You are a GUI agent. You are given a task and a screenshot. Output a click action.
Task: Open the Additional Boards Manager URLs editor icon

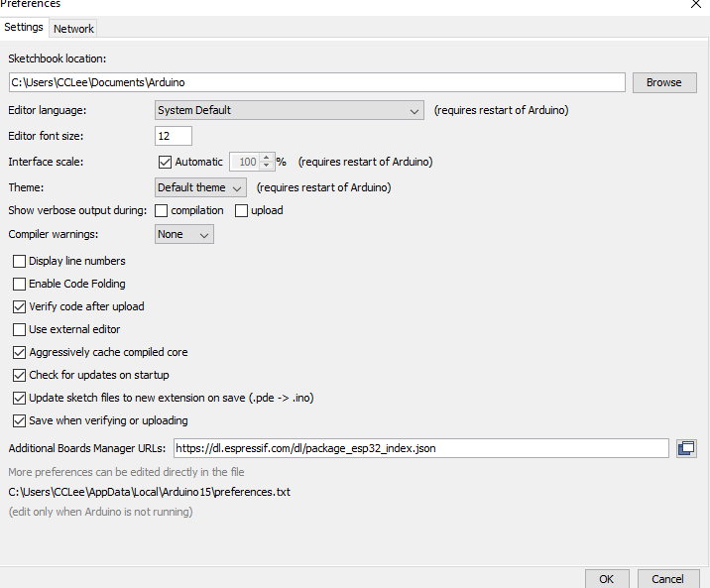[x=685, y=448]
